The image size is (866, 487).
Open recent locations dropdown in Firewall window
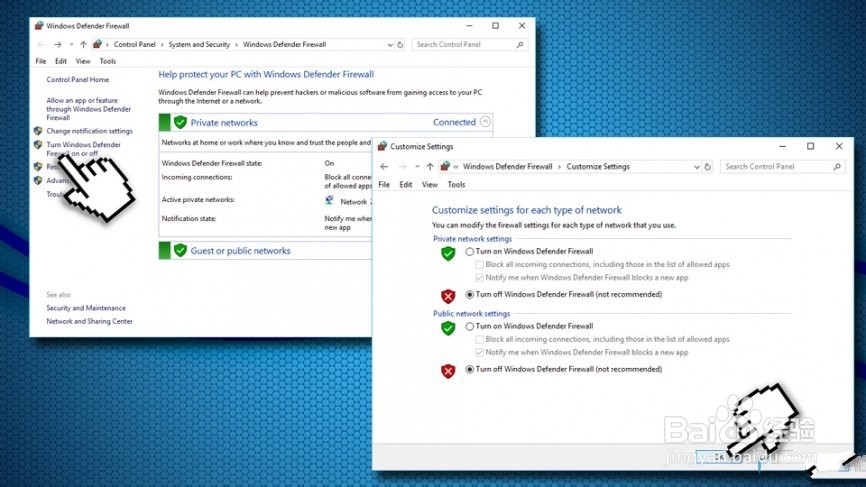[71, 44]
